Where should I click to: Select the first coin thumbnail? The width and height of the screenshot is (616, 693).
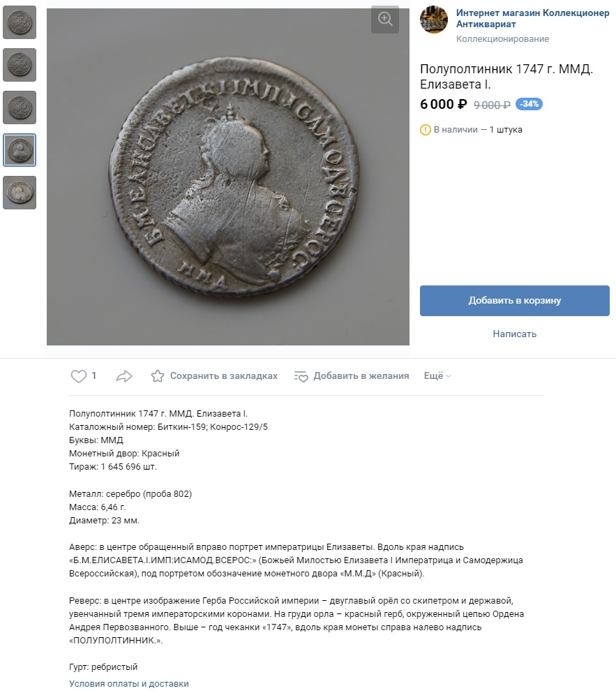pyautogui.click(x=20, y=22)
